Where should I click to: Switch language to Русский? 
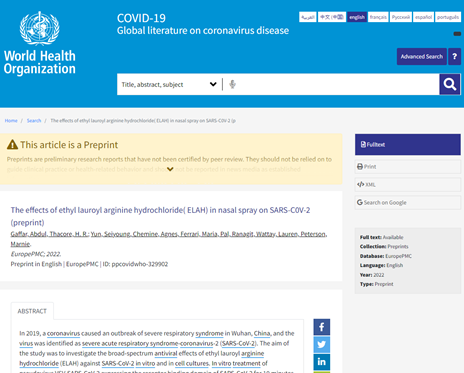tap(401, 17)
